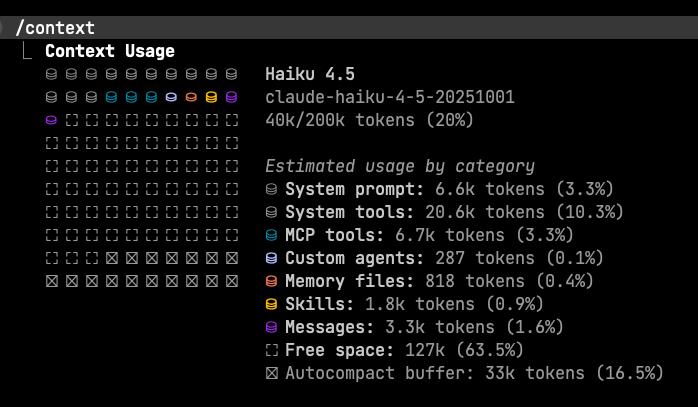Click the crossed-box Autocompact buffer legend icon
This screenshot has width=698, height=407.
tap(272, 373)
